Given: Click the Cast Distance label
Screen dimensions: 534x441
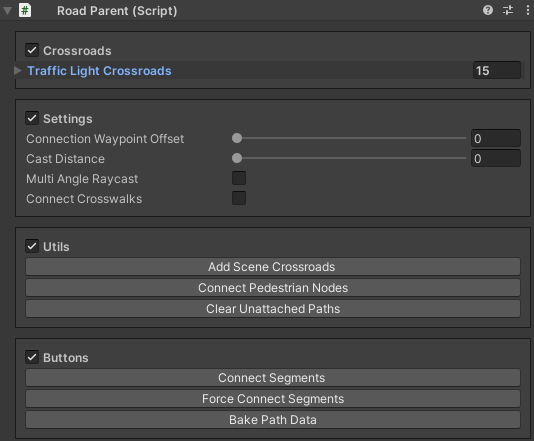Looking at the screenshot, I should click(x=65, y=159).
